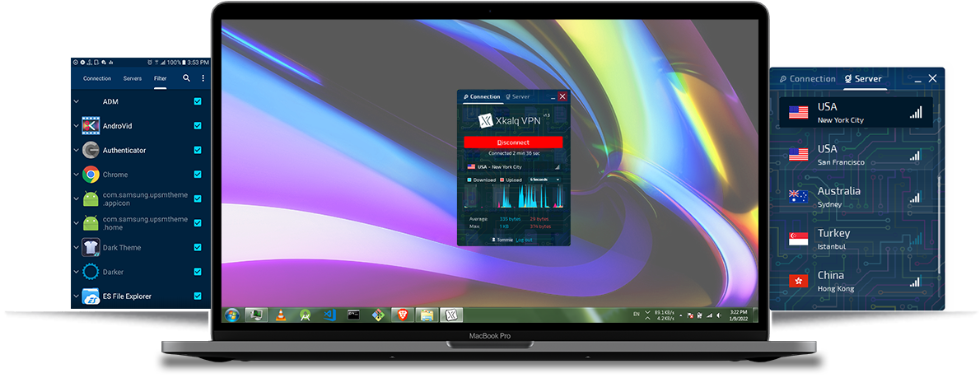980x378 pixels.
Task: Uncheck the ES File Explorer checkbox
Action: [198, 296]
